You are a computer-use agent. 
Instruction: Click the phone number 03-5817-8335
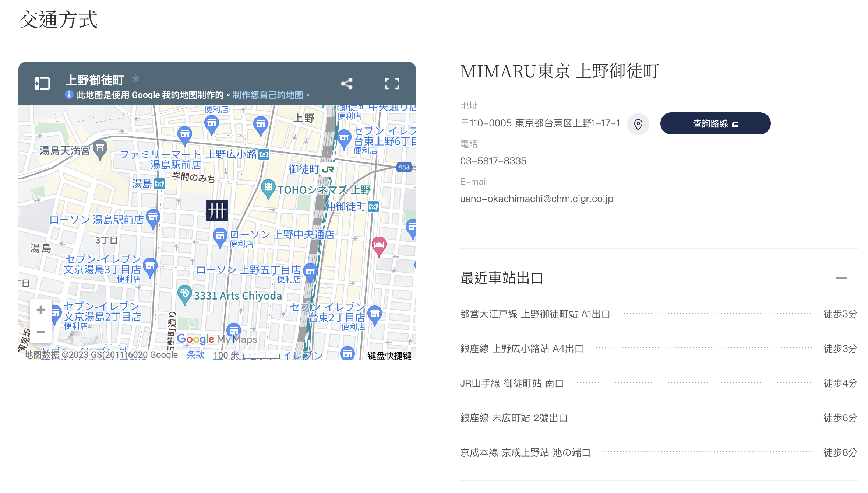[493, 161]
